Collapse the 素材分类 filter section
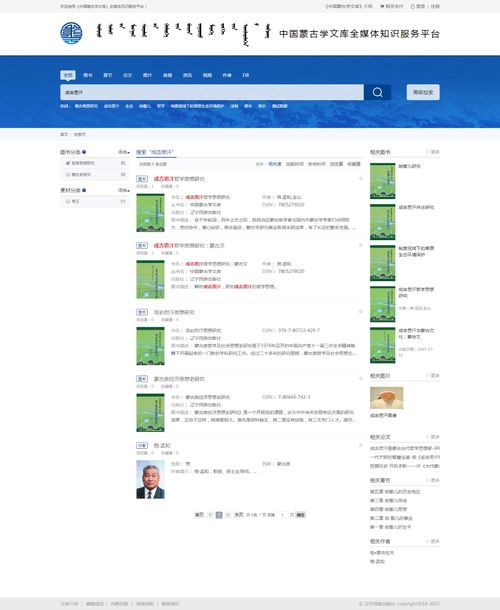The width and height of the screenshot is (500, 610). click(x=124, y=190)
